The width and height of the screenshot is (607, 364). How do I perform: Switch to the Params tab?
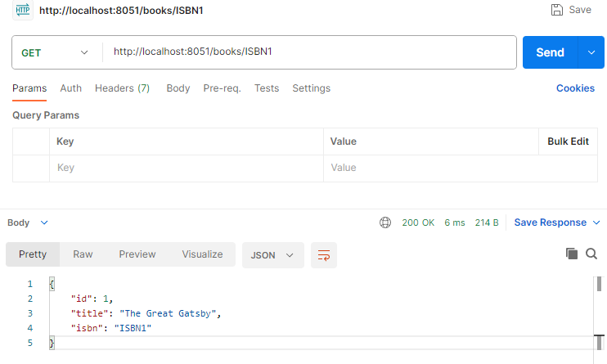tap(29, 88)
